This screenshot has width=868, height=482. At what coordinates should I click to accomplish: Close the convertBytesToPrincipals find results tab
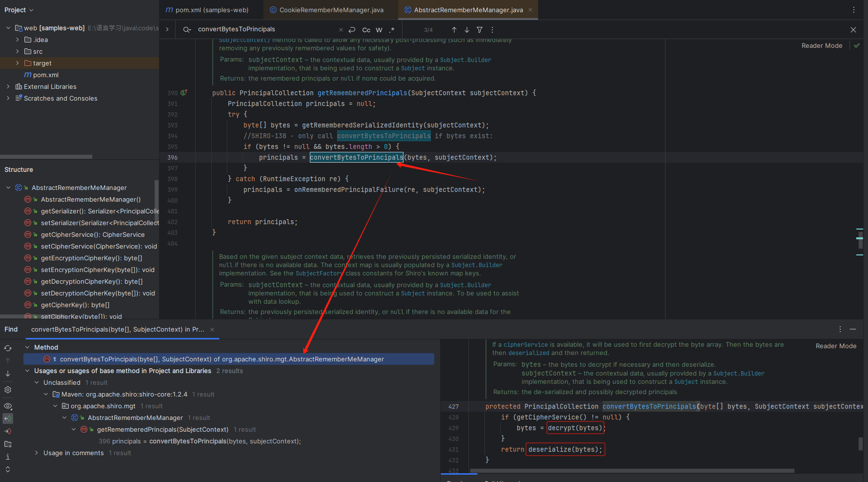tap(212, 330)
